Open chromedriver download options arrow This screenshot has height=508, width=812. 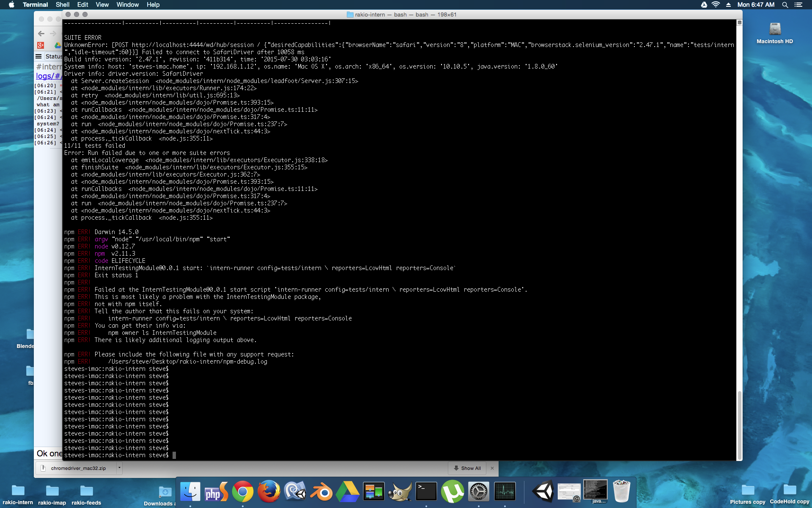coord(119,468)
